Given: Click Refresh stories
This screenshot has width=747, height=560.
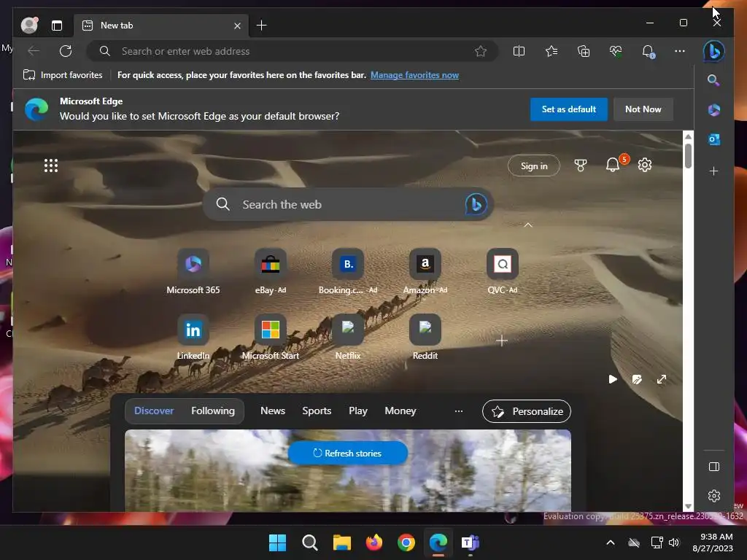Looking at the screenshot, I should click(x=347, y=453).
